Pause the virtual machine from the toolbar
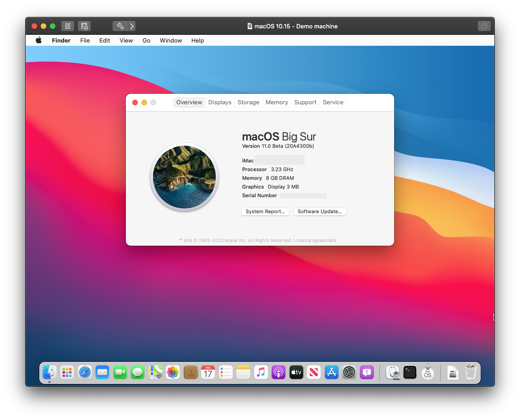The height and width of the screenshot is (420, 520). (x=68, y=26)
